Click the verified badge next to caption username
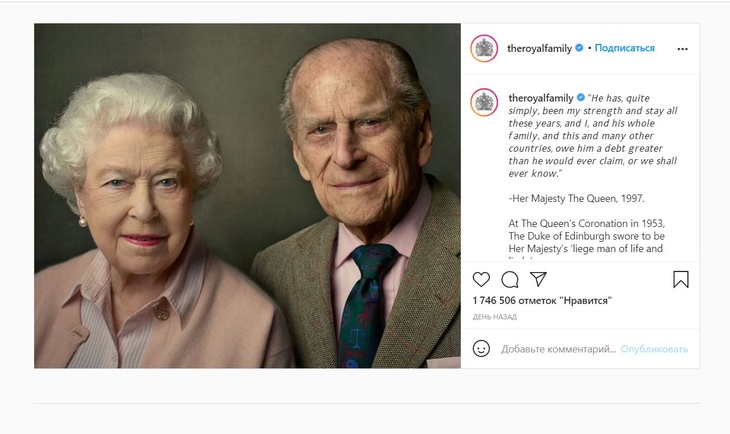This screenshot has height=434, width=730. [581, 98]
